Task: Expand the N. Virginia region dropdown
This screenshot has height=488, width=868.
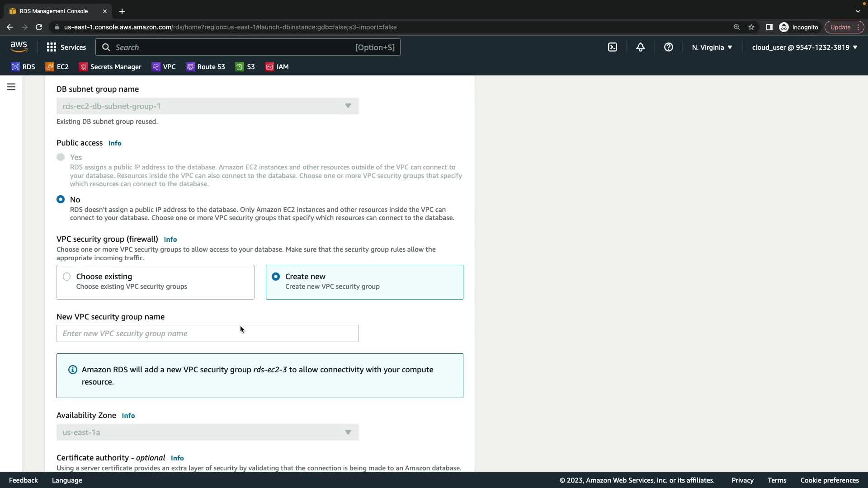Action: coord(712,47)
